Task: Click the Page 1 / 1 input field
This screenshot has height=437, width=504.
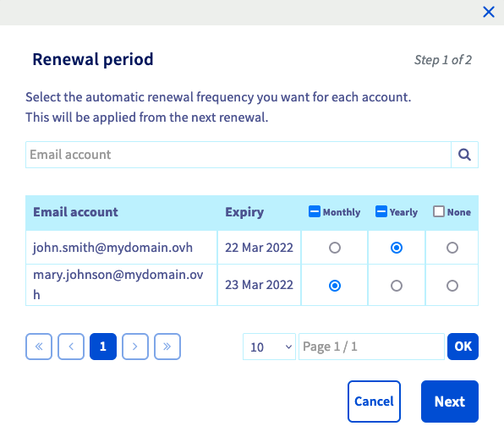Action: [371, 347]
